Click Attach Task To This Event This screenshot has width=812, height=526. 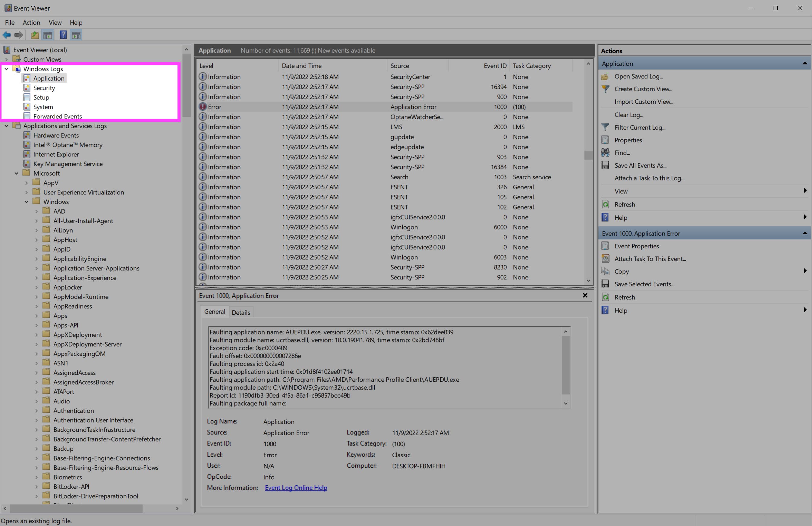pos(650,259)
